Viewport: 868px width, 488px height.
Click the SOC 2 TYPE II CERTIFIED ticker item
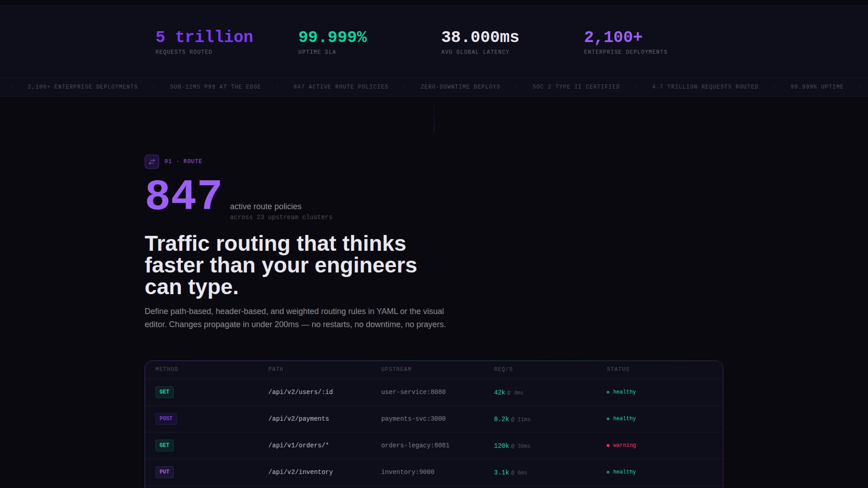[576, 87]
